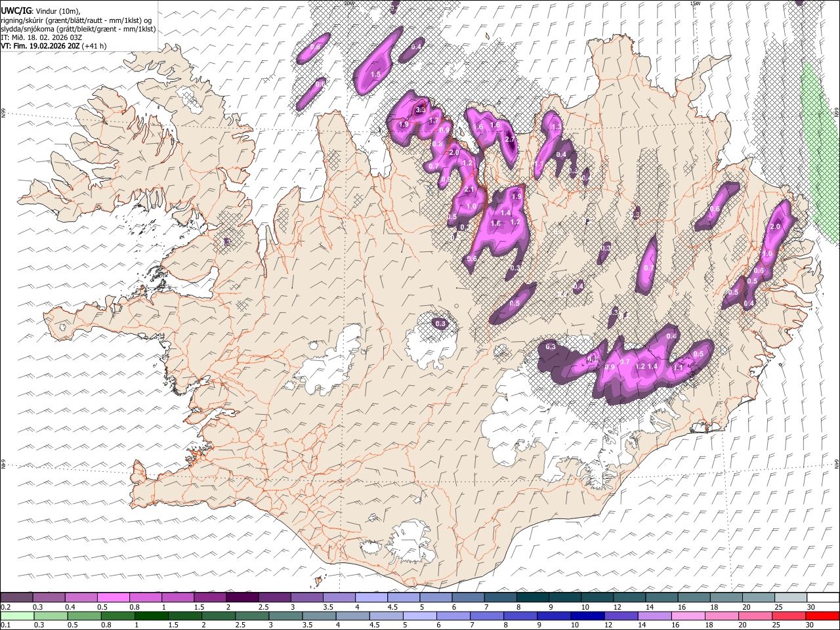Select the bright pink 0.5 swatch in top legend row
The width and height of the screenshot is (840, 630).
(113, 598)
